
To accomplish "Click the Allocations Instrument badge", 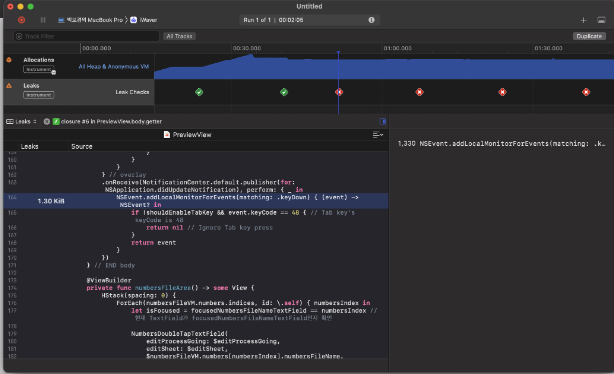I will (x=38, y=70).
